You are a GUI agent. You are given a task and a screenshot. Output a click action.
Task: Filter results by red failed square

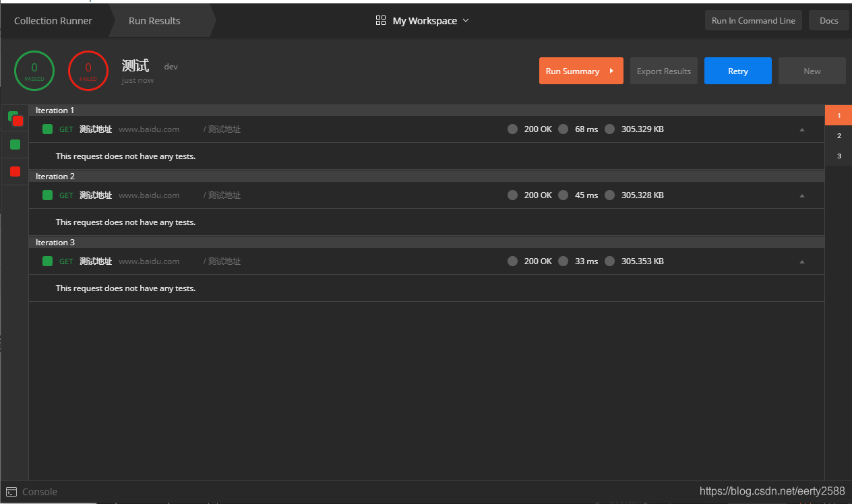tap(16, 171)
